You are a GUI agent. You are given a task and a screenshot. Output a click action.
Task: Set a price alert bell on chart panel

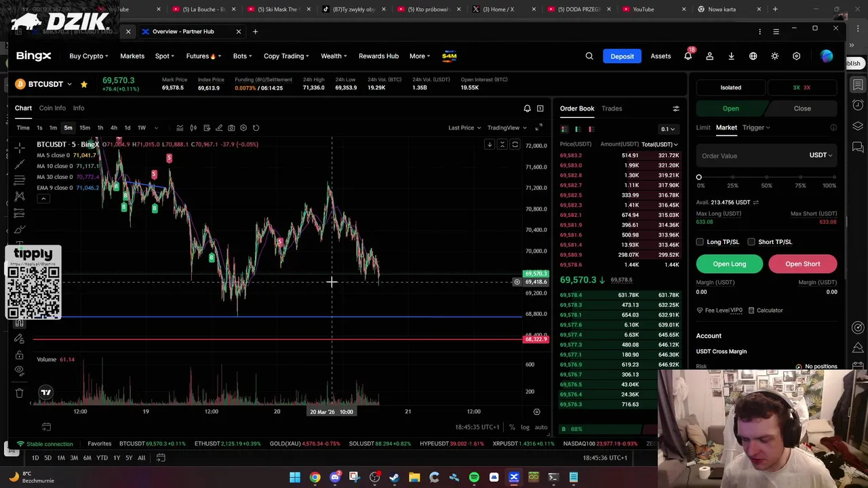tap(527, 108)
